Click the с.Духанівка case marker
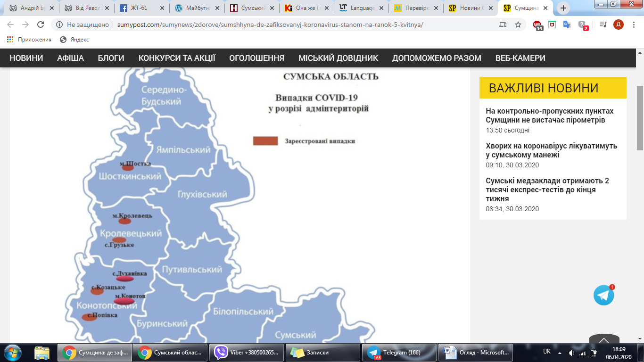The image size is (644, 362). point(125,279)
